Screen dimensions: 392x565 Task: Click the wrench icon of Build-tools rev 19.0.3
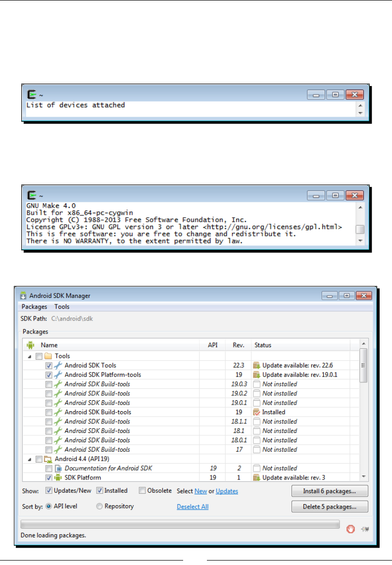[58, 384]
